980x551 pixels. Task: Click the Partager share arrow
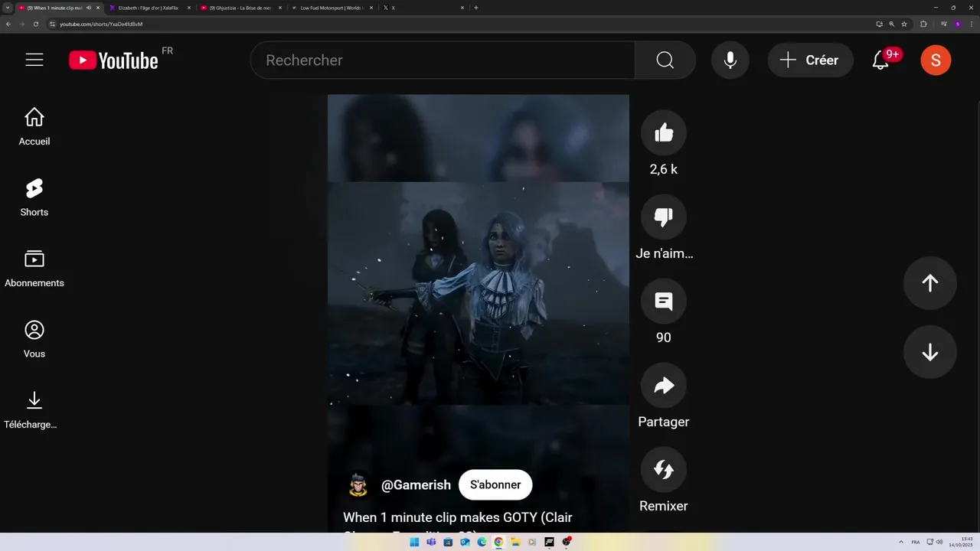click(x=664, y=386)
